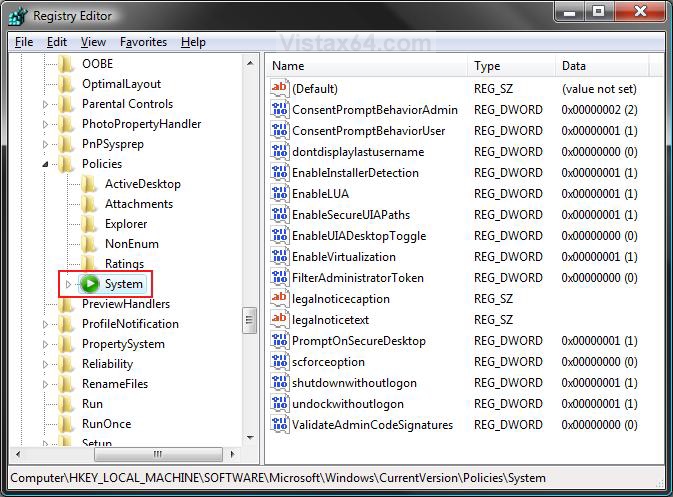Click the EnableUIADesktopToggle DWORD icon
The width and height of the screenshot is (673, 497).
280,236
